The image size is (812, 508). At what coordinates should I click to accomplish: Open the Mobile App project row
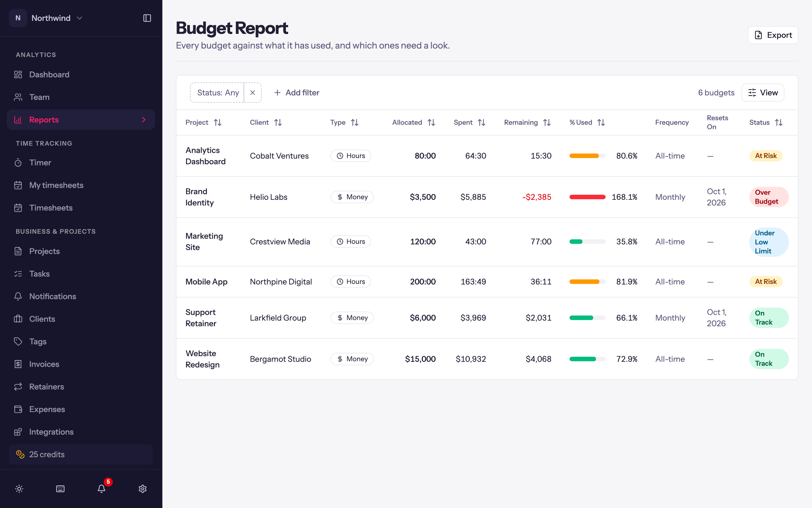pyautogui.click(x=487, y=282)
